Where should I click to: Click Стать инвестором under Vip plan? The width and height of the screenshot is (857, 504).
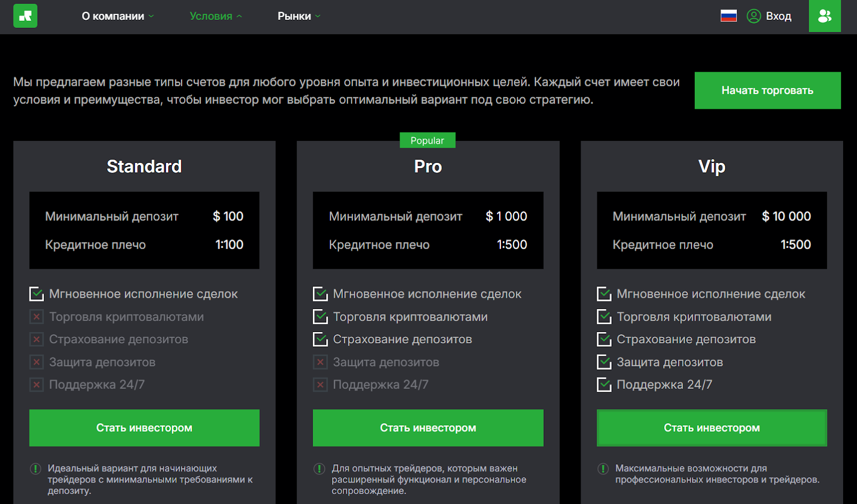[x=712, y=428]
